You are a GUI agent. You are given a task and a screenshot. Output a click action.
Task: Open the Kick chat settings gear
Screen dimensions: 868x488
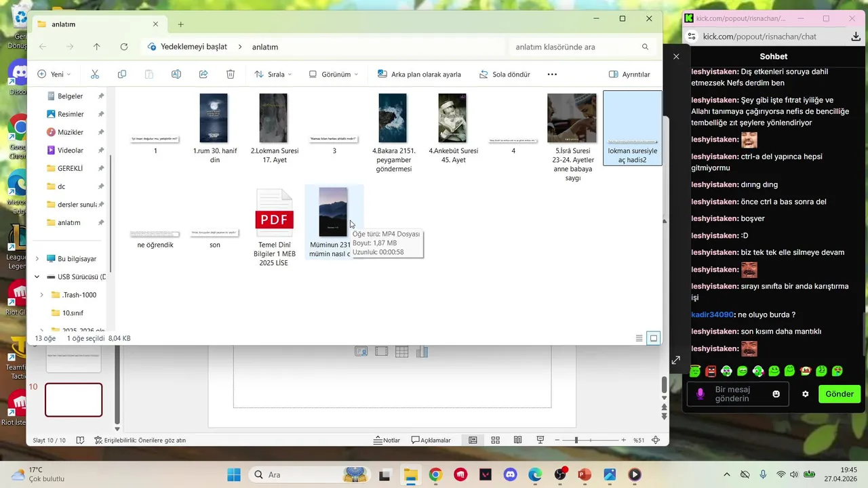coord(806,394)
